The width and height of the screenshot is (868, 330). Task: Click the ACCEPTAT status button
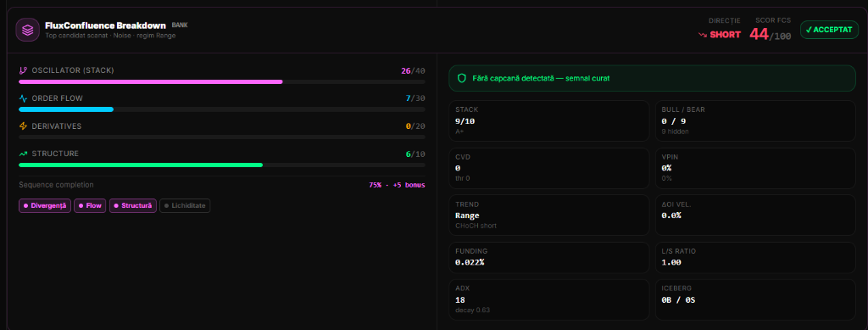tap(829, 31)
